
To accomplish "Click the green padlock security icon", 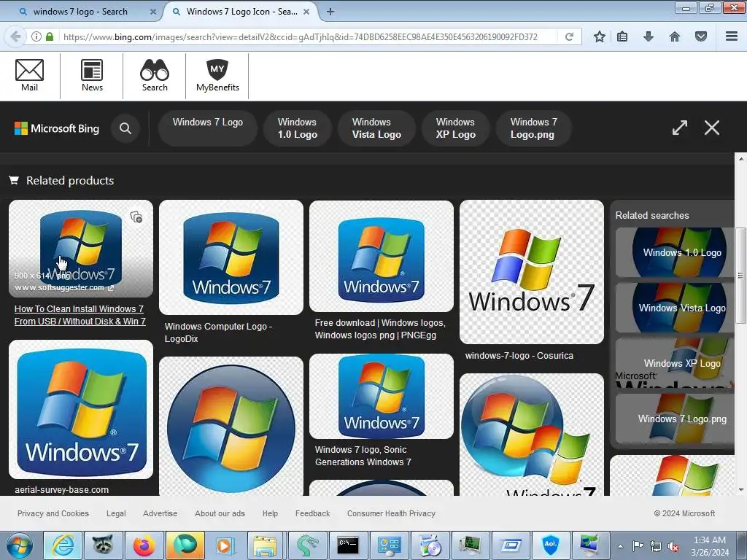I will coord(50,36).
